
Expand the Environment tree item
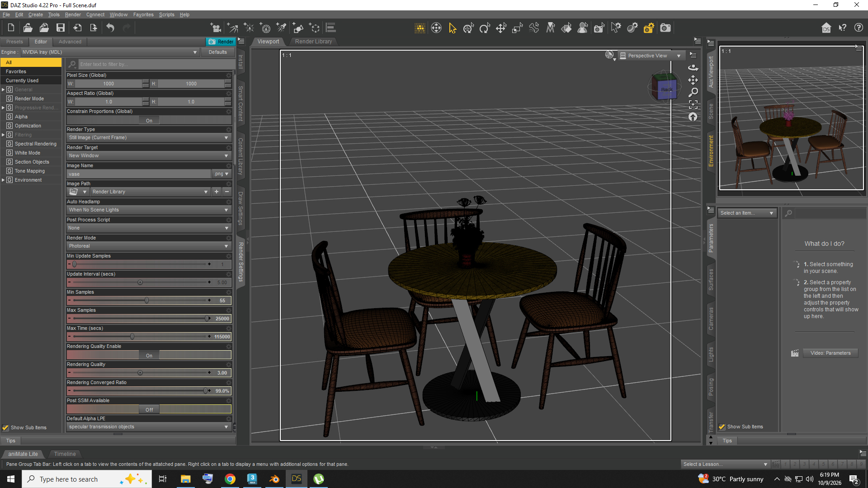(x=3, y=180)
